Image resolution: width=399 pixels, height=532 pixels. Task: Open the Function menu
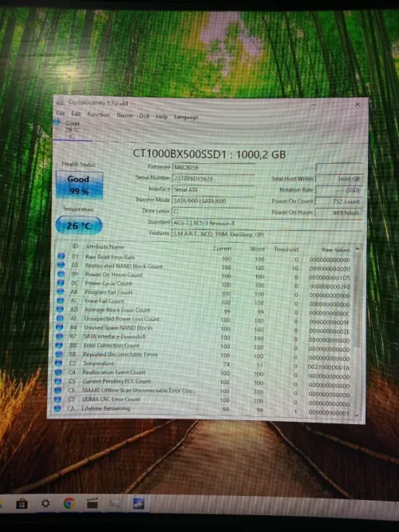[98, 115]
